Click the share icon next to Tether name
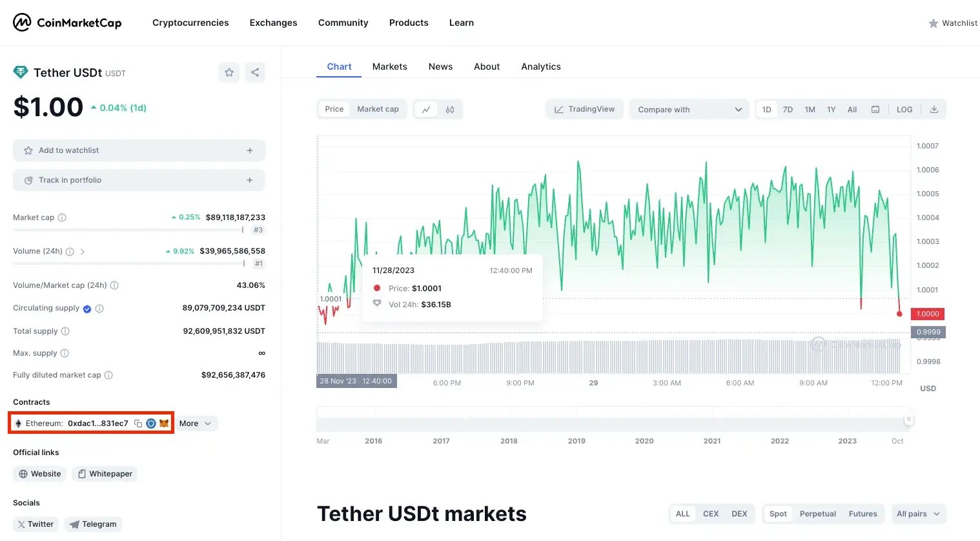980x541 pixels. point(255,72)
